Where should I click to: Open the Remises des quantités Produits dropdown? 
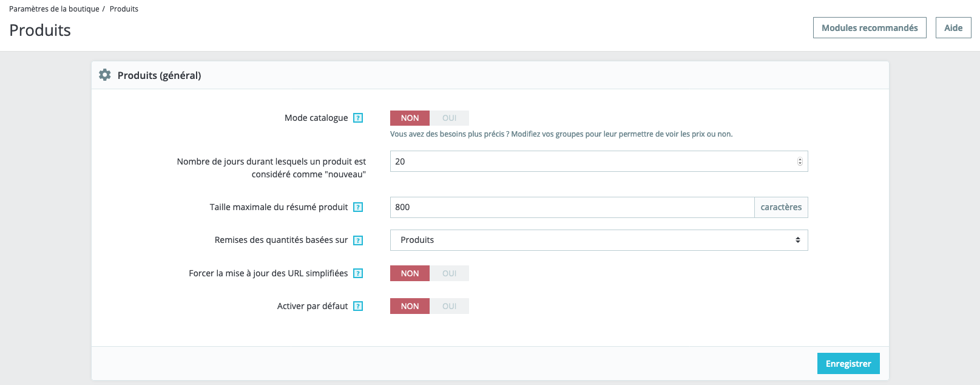click(x=599, y=240)
